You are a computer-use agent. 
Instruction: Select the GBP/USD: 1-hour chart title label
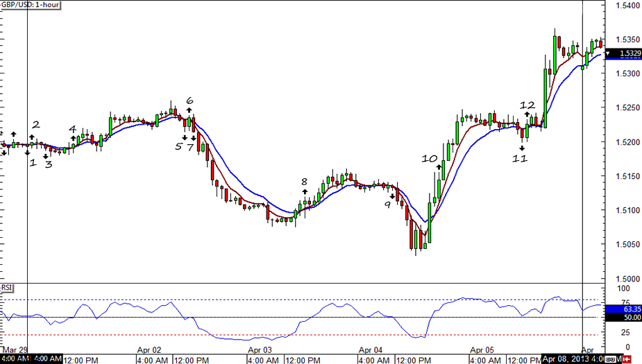31,5
